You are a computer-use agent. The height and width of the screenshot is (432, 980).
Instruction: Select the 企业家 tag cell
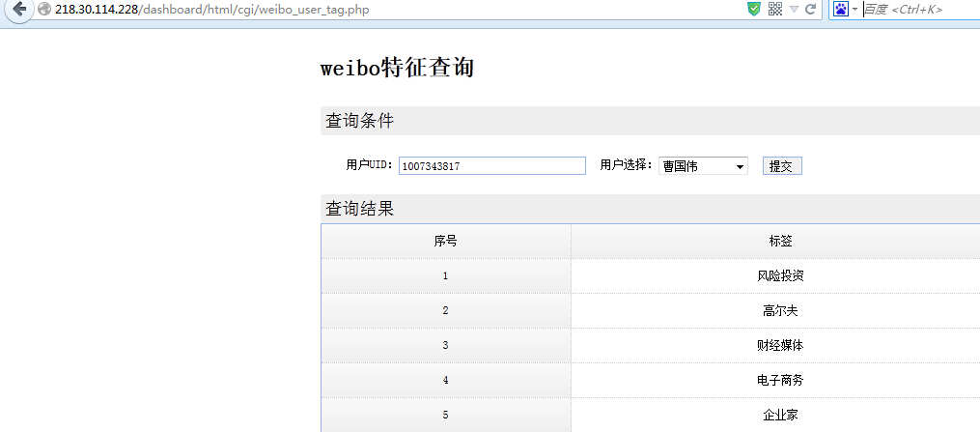(775, 415)
